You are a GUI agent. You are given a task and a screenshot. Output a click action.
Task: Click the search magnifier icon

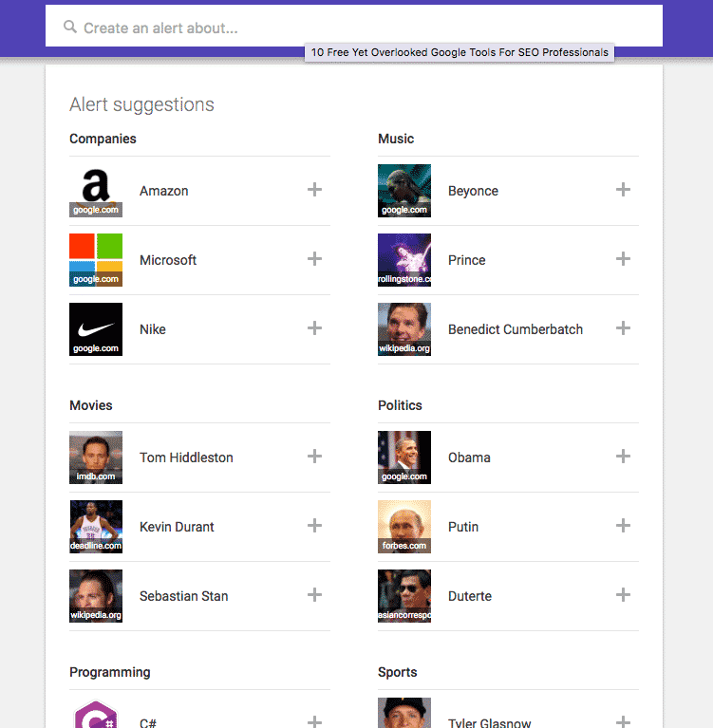coord(70,27)
